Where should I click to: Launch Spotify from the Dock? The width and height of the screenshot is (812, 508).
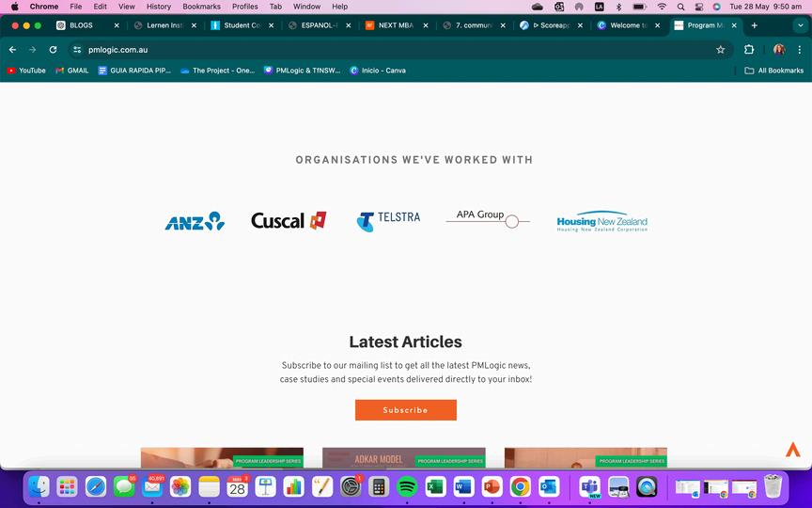(x=407, y=486)
